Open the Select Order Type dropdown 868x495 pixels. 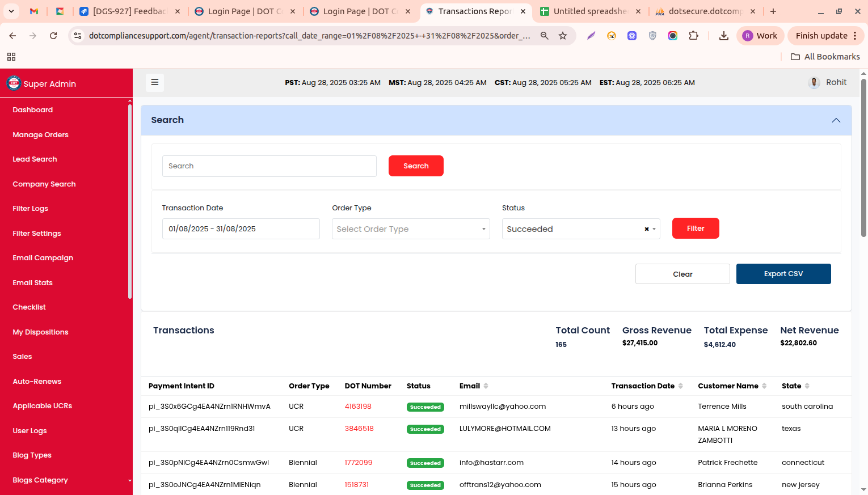click(x=411, y=229)
